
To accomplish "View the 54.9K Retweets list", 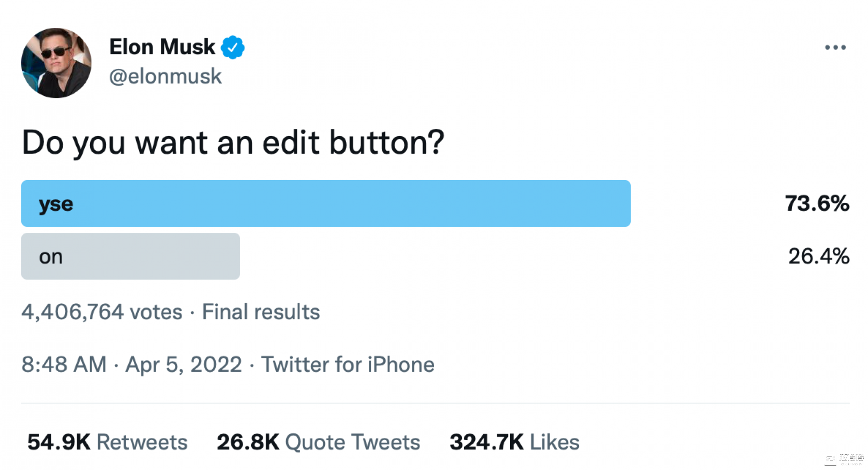I will 107,442.
